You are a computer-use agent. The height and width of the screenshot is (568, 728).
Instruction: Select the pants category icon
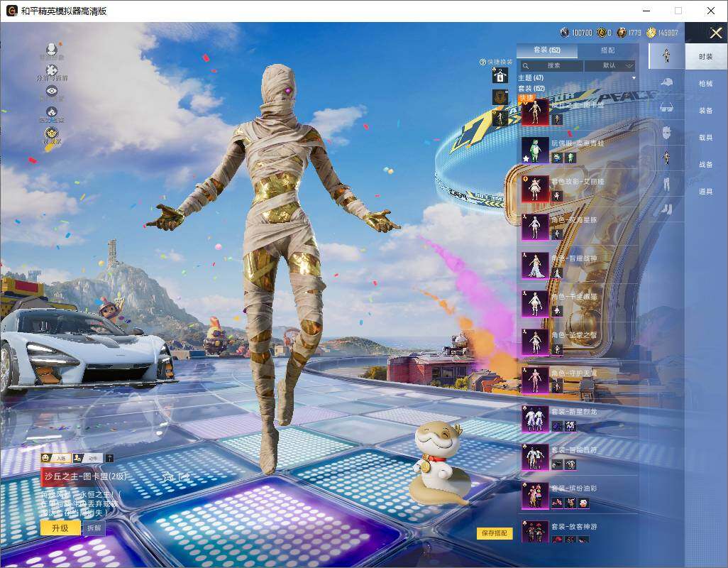(666, 184)
